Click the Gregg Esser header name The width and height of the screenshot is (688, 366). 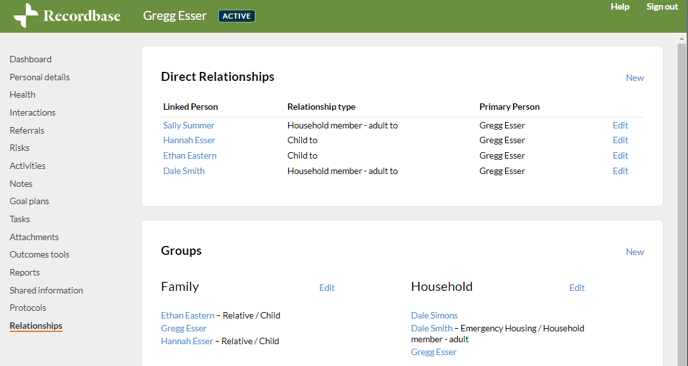coord(175,16)
